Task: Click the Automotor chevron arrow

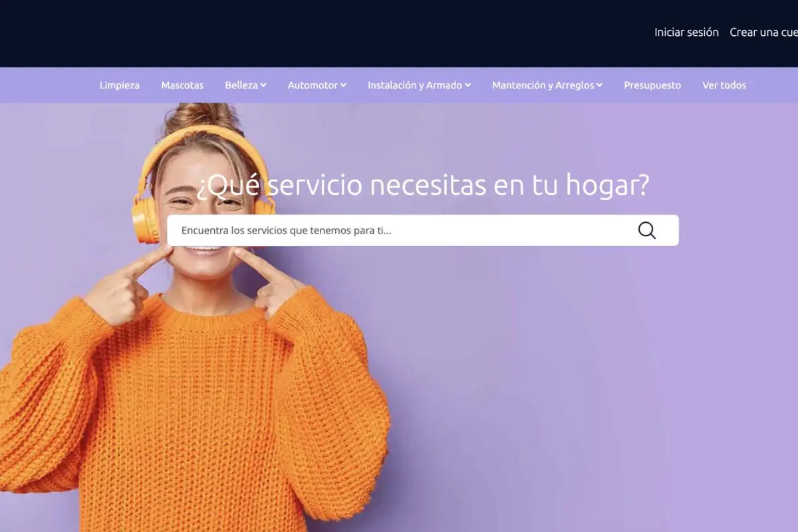Action: [x=343, y=85]
